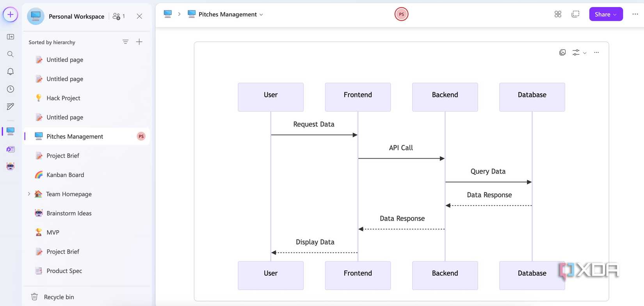Open diagram more options ellipsis
This screenshot has width=644, height=306.
(x=596, y=52)
